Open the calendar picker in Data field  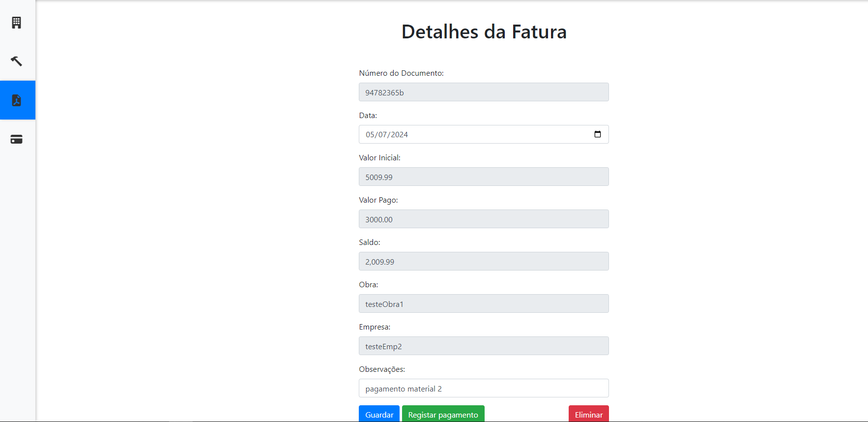point(597,134)
